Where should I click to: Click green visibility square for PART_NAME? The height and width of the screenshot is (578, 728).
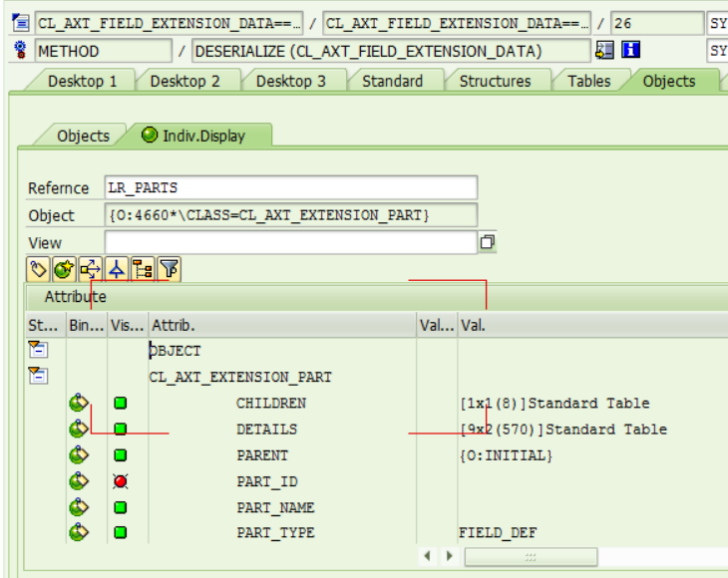click(x=121, y=507)
